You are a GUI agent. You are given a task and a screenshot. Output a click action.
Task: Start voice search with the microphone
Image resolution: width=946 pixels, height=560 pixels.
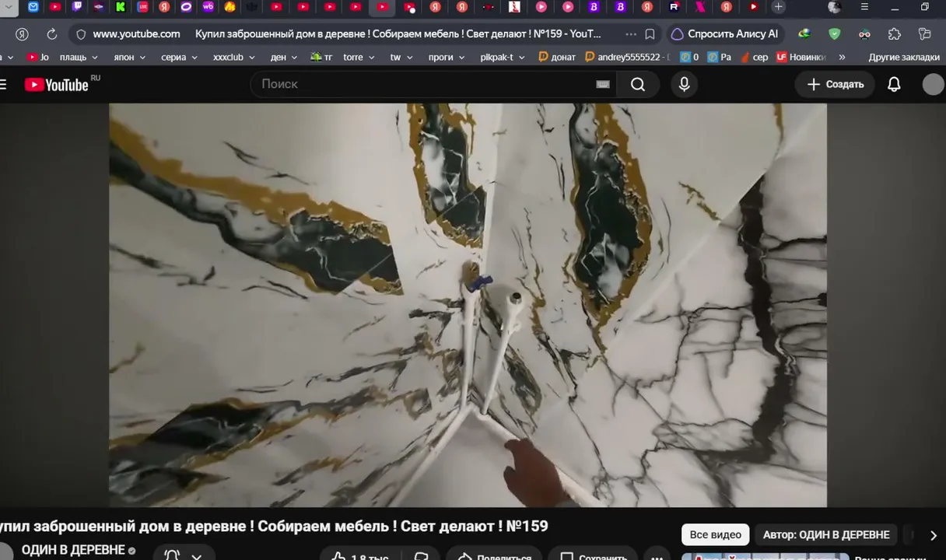point(685,84)
